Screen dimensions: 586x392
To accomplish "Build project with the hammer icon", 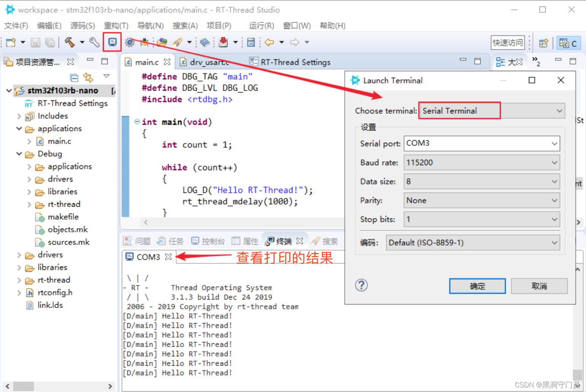I will pyautogui.click(x=70, y=42).
